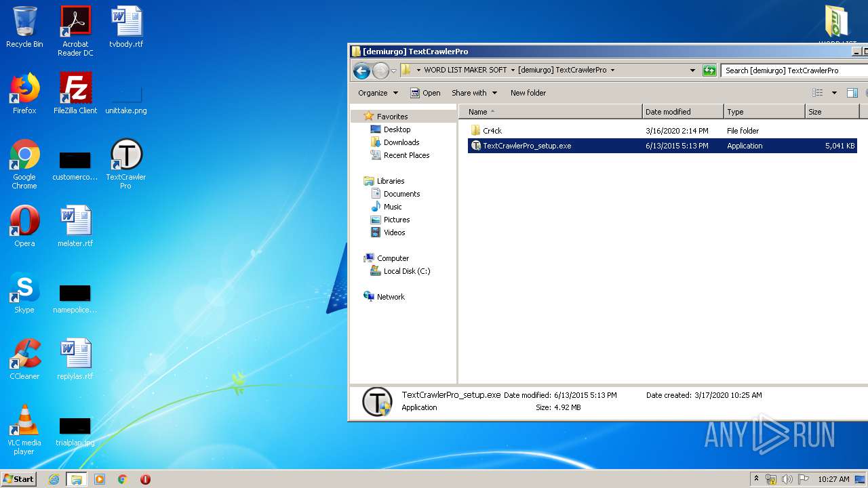Launch Opera browser shortcut
The height and width of the screenshot is (488, 868).
[x=24, y=226]
